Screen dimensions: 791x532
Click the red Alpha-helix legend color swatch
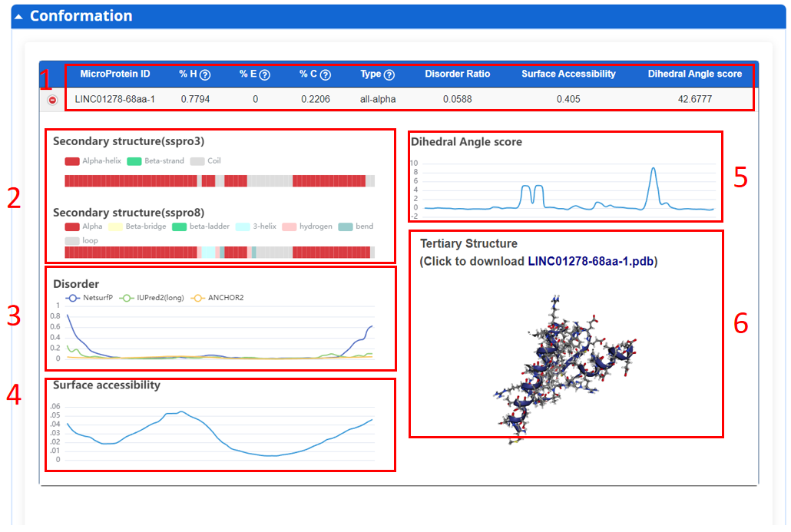73,161
